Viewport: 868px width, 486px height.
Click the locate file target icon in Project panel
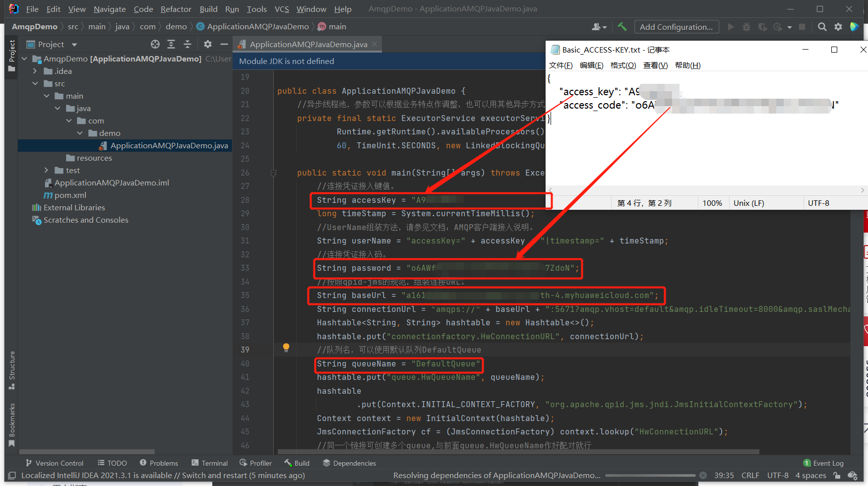(155, 44)
